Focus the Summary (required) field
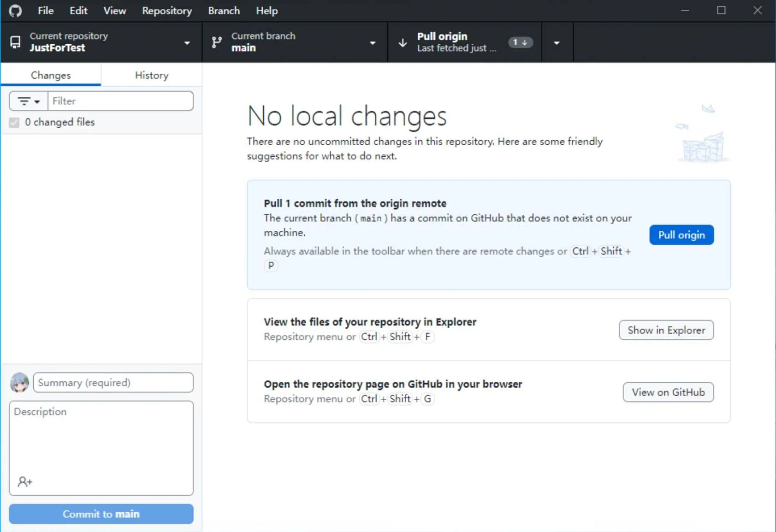The width and height of the screenshot is (776, 532). pos(113,383)
